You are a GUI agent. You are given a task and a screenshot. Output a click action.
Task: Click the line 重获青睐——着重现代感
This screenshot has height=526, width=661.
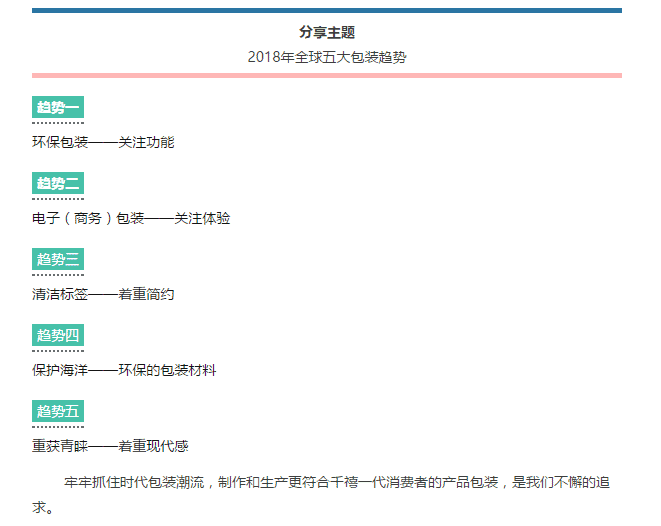tap(110, 446)
